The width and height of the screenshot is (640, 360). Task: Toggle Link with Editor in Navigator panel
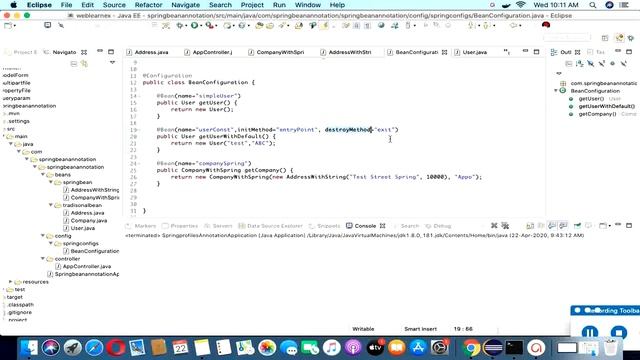tap(84, 64)
